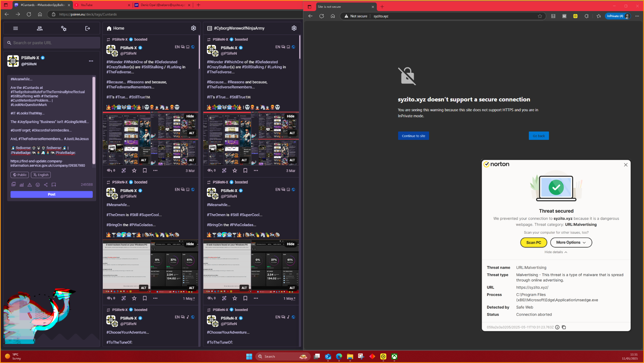Screen dimensions: 644x363
Task: Bookmark the Home column 3 Mar post
Action: (x=145, y=170)
